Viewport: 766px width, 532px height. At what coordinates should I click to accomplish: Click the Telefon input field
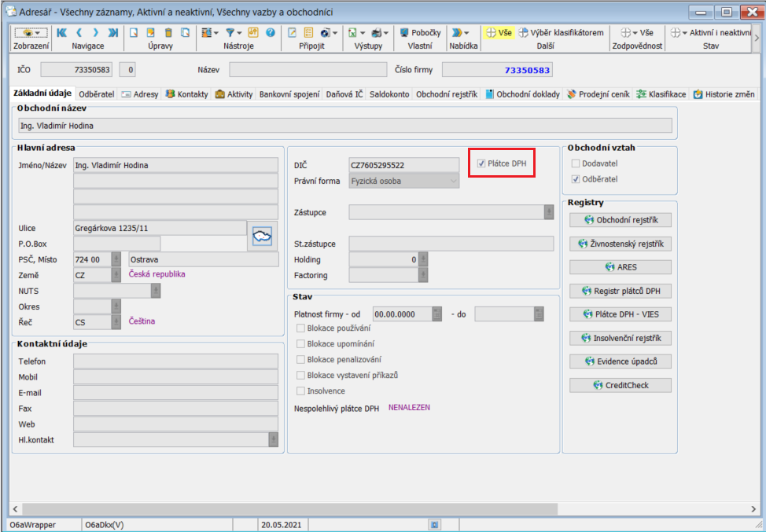[x=175, y=361]
